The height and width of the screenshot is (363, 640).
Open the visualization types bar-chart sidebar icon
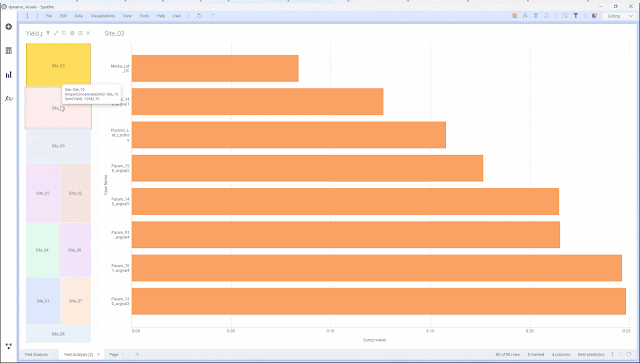point(9,75)
